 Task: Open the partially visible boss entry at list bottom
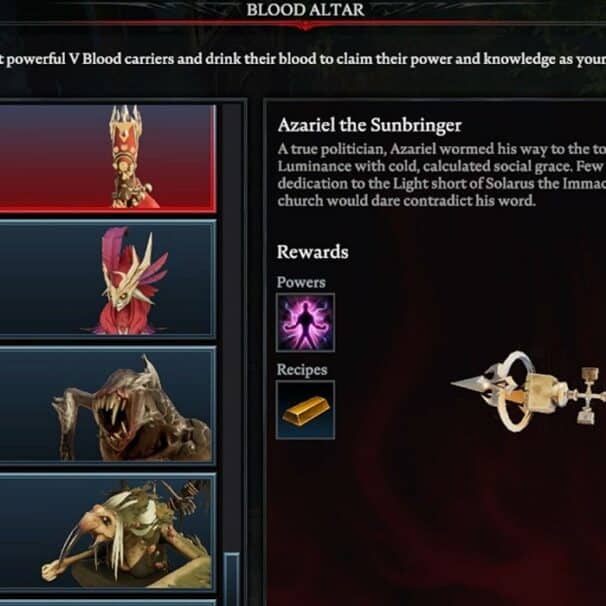click(107, 603)
